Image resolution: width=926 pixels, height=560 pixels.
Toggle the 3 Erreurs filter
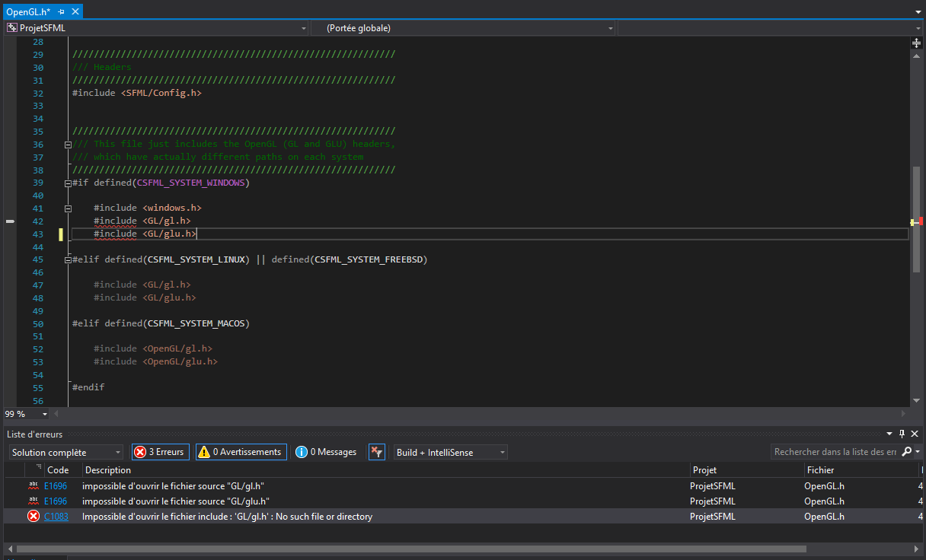coord(160,452)
